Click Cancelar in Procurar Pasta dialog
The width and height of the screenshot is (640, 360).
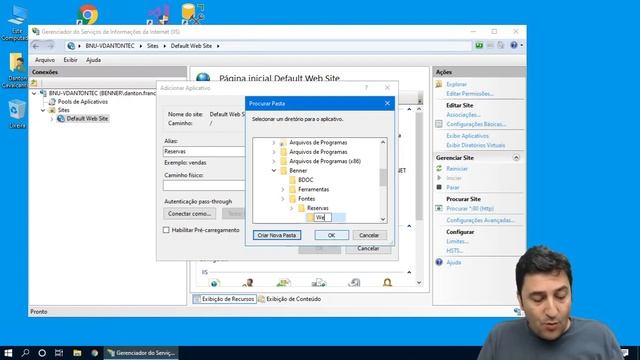pos(369,235)
